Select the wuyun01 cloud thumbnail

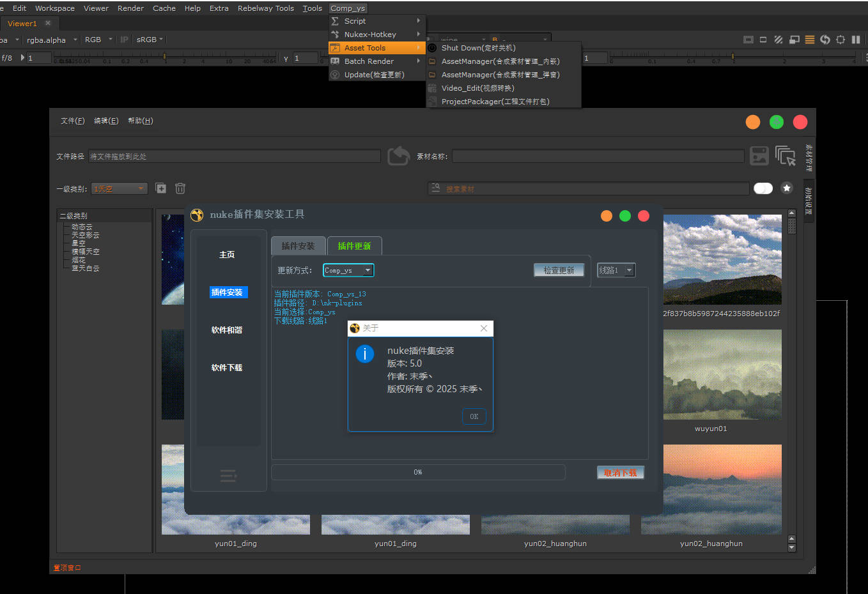pyautogui.click(x=722, y=374)
